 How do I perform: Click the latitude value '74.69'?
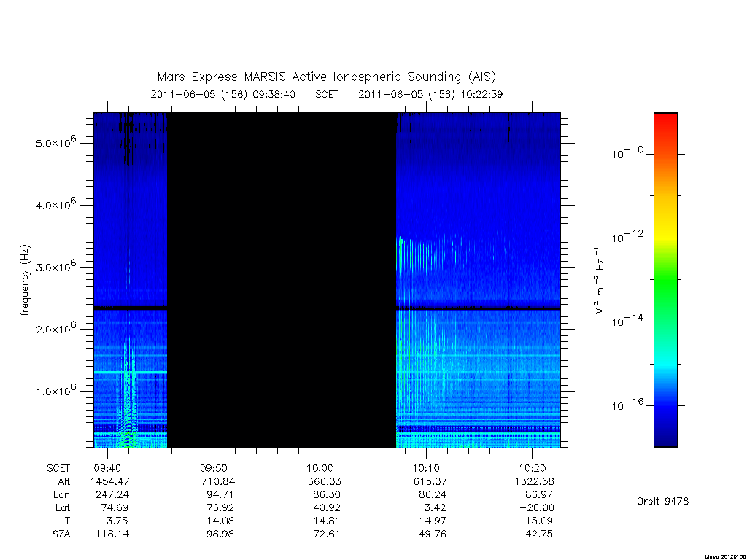(x=115, y=508)
